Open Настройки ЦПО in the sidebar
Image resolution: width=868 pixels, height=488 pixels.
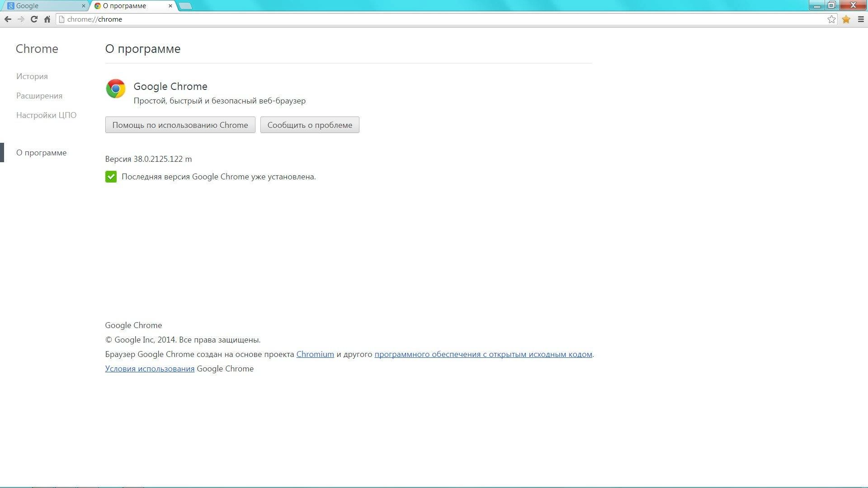[x=47, y=115]
